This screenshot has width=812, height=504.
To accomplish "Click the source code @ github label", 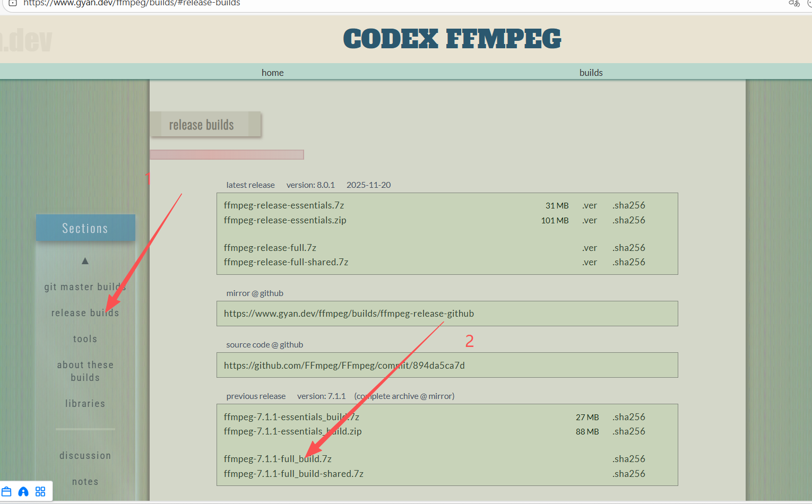I will pyautogui.click(x=265, y=345).
